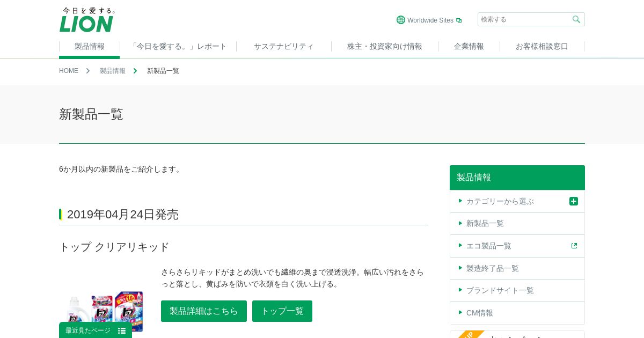Viewport: 644px width, 338px height.
Task: Open 最近見たページ panel
Action: (96, 330)
